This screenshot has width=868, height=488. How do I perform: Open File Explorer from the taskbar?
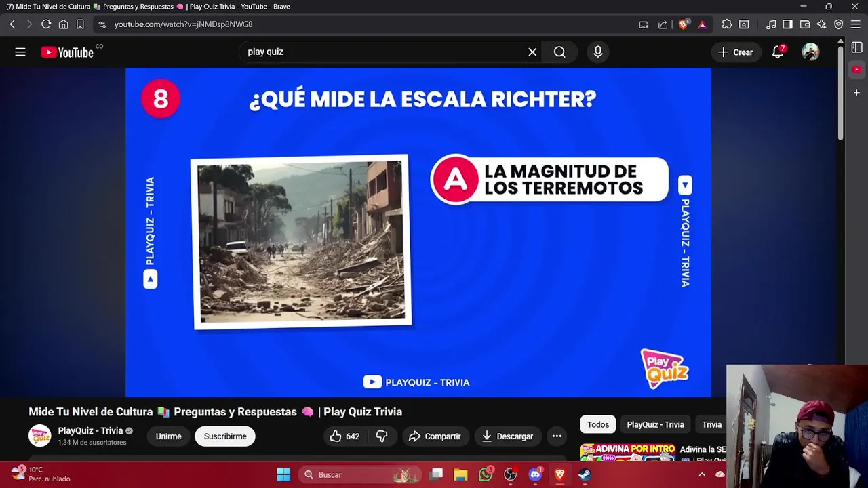460,474
